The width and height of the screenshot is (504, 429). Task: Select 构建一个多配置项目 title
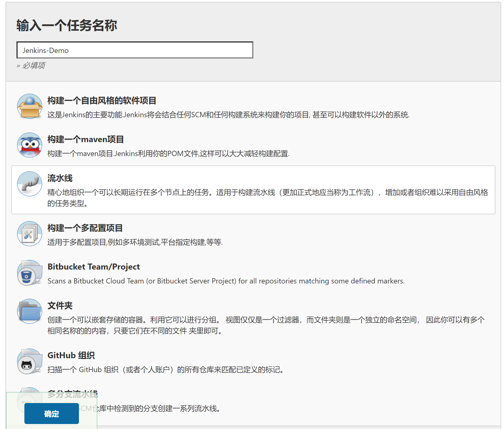coord(85,228)
